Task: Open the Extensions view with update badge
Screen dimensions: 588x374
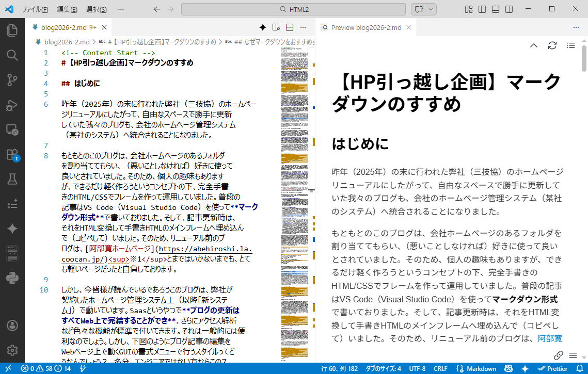Action: [x=12, y=154]
